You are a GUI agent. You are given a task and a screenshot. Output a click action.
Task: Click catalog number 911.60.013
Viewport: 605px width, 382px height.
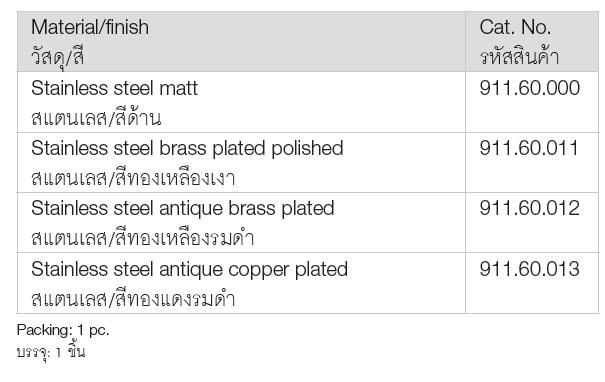(x=529, y=269)
